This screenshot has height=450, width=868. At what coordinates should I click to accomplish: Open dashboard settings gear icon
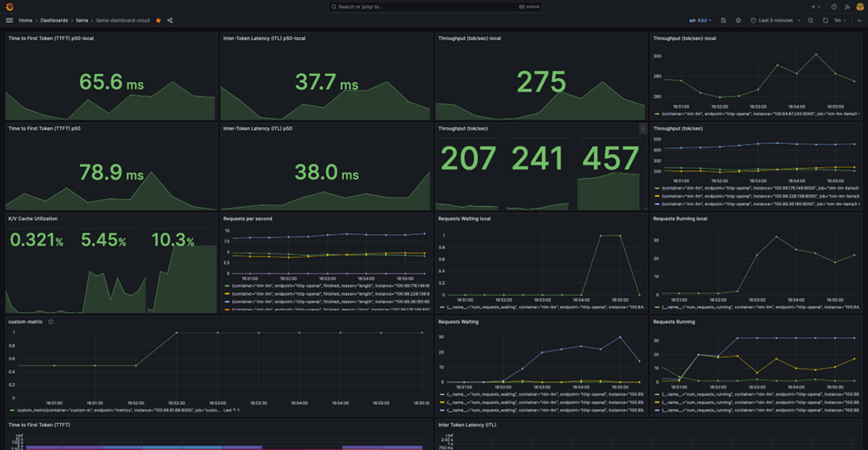click(x=738, y=20)
